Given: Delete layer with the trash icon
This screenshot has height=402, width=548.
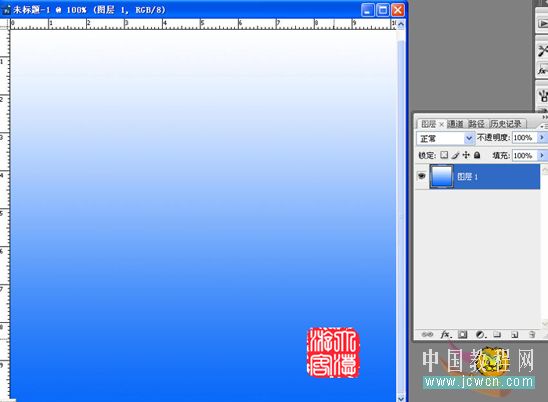Looking at the screenshot, I should 532,335.
